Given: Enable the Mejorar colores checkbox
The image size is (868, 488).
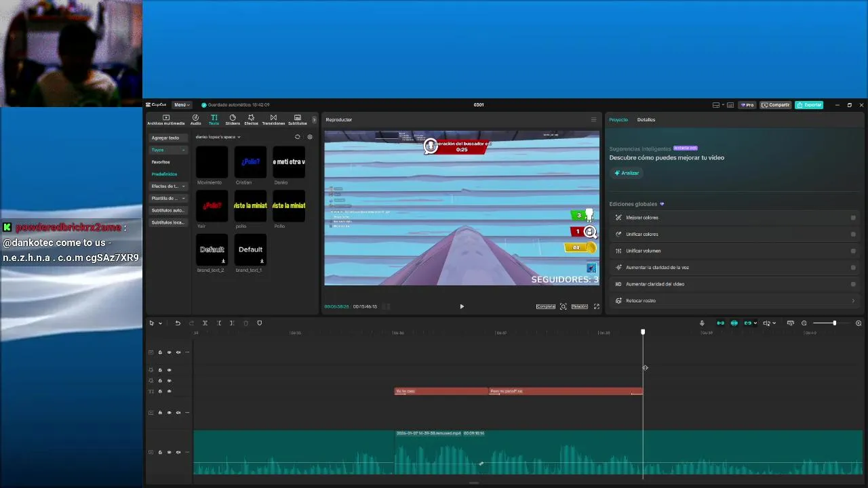Looking at the screenshot, I should 853,218.
